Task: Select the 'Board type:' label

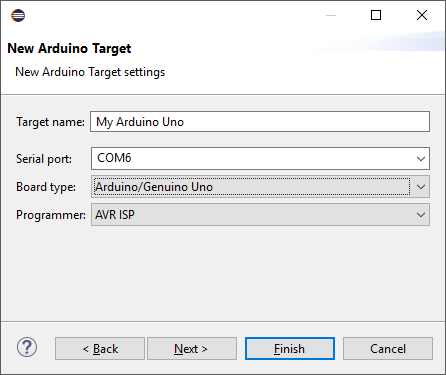Action: (x=46, y=187)
